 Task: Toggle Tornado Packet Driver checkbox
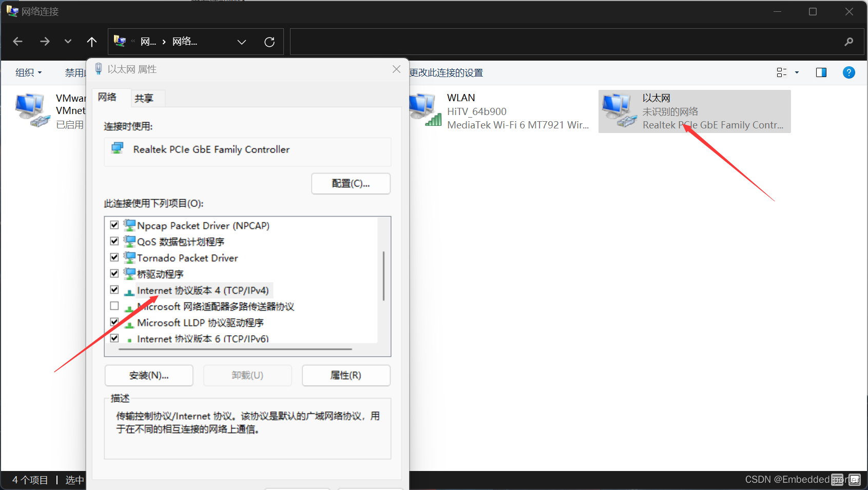(x=114, y=257)
